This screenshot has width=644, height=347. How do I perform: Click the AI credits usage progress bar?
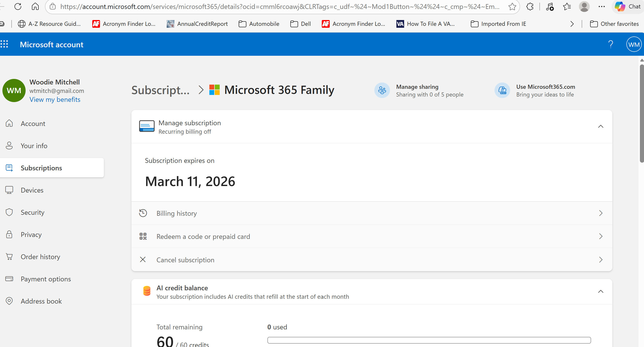[x=429, y=340]
